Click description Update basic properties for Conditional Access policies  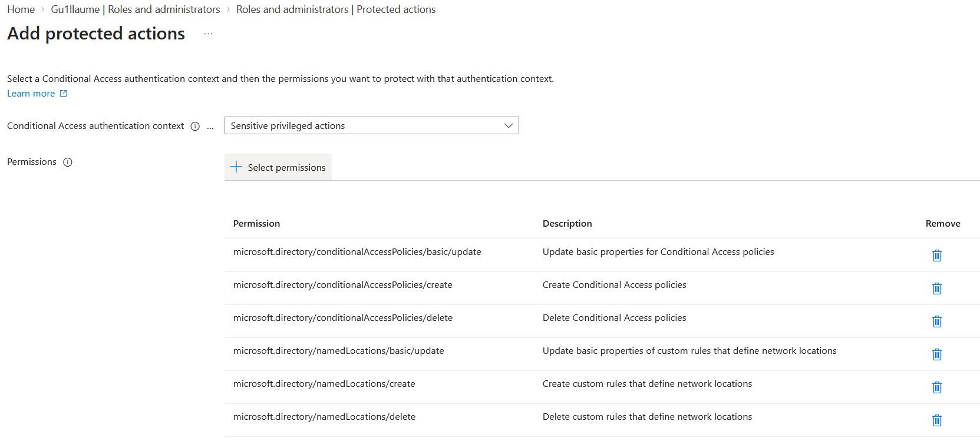click(658, 252)
